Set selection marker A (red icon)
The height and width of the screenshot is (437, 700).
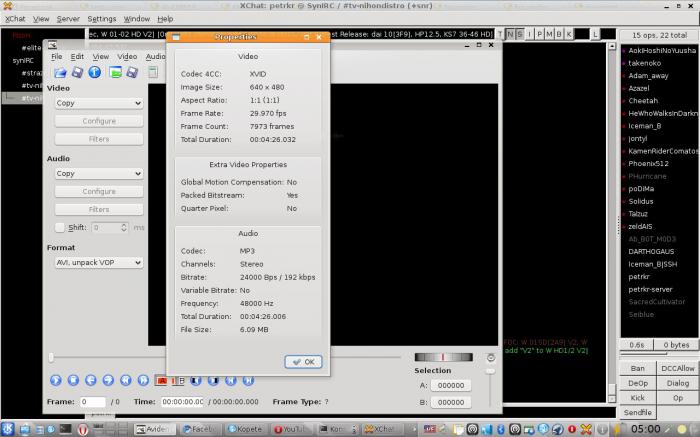click(x=161, y=381)
